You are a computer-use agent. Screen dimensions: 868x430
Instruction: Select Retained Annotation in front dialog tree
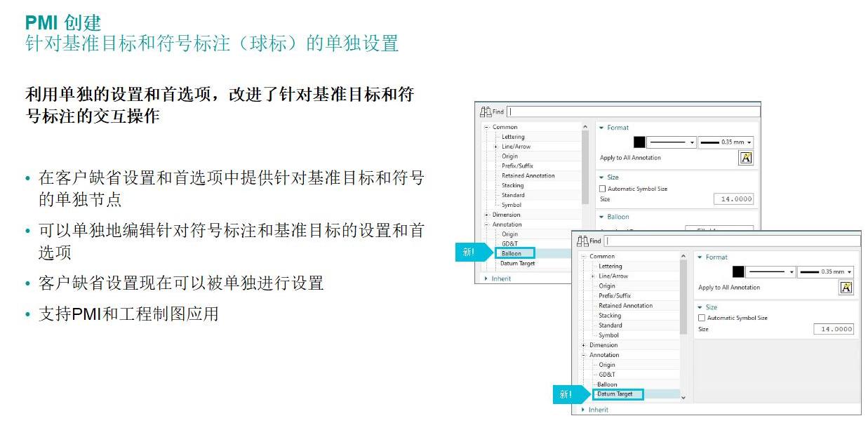pyautogui.click(x=626, y=306)
